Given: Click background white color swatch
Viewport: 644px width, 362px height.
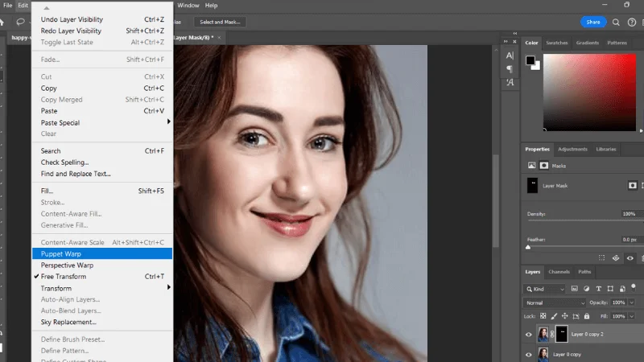Looking at the screenshot, I should pos(536,66).
